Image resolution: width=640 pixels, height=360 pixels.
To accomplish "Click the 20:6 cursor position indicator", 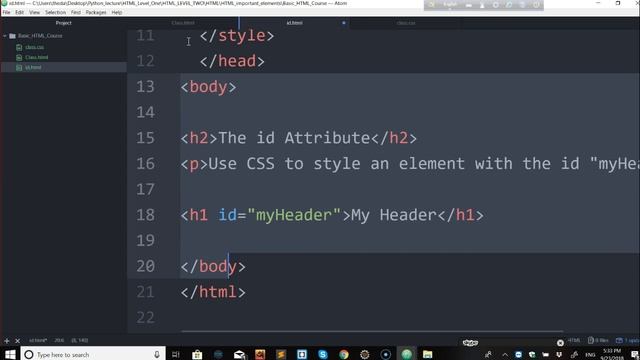I will (59, 340).
